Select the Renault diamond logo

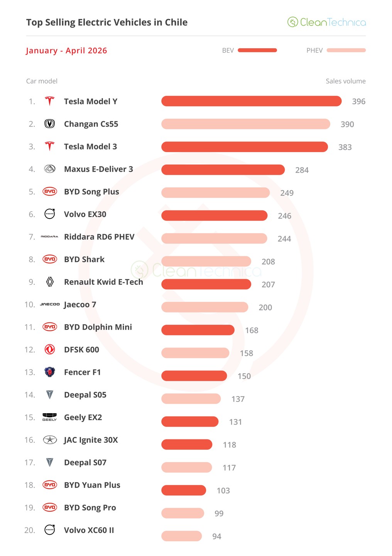pyautogui.click(x=49, y=281)
